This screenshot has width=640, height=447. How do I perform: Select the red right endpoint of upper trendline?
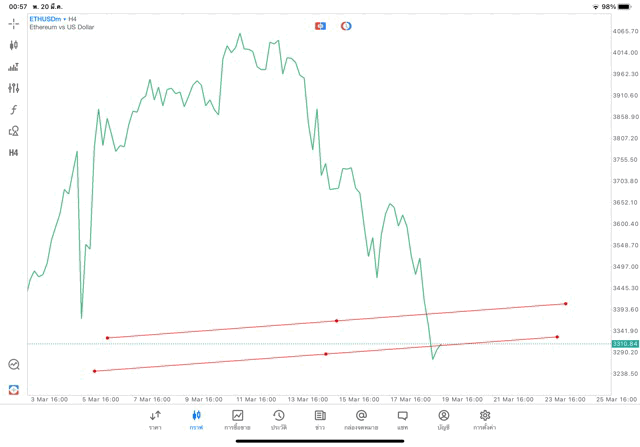(566, 304)
